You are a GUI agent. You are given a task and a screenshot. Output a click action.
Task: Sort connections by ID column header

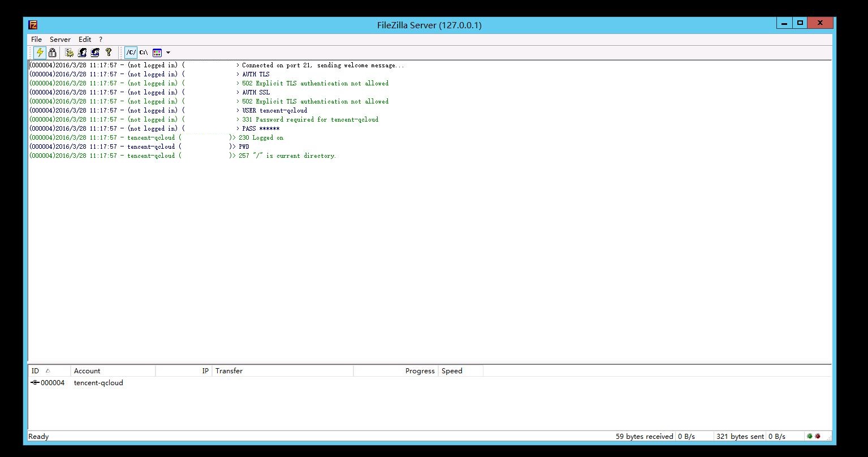click(36, 371)
